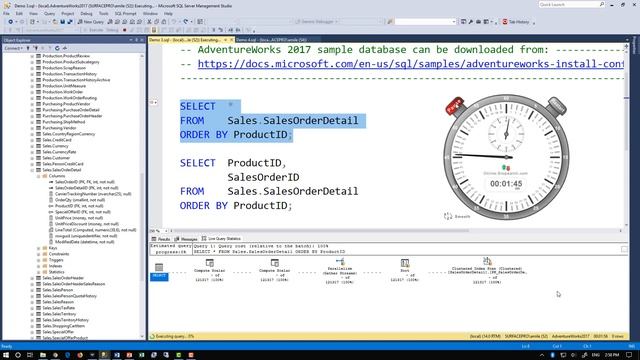Image resolution: width=640 pixels, height=360 pixels.
Task: Select the Sales.SalesPerson table
Action: tap(58, 290)
